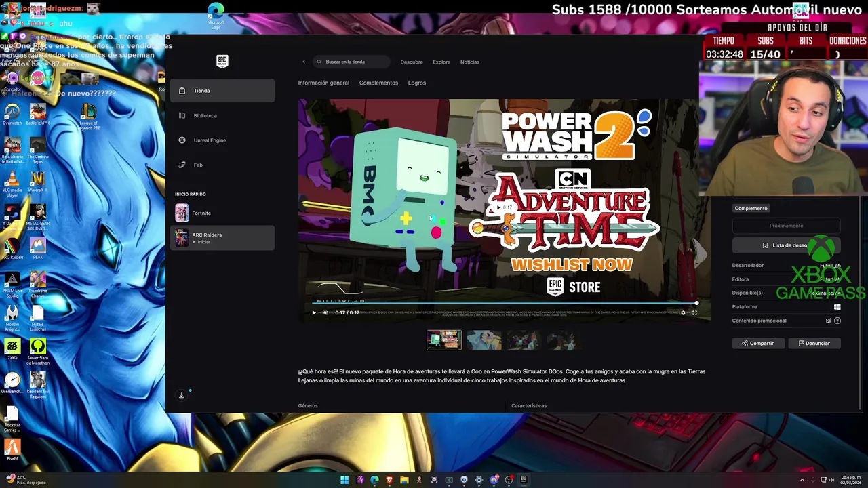Viewport: 868px width, 488px height.
Task: Open UserBenchmark desktop shortcut
Action: [12, 383]
